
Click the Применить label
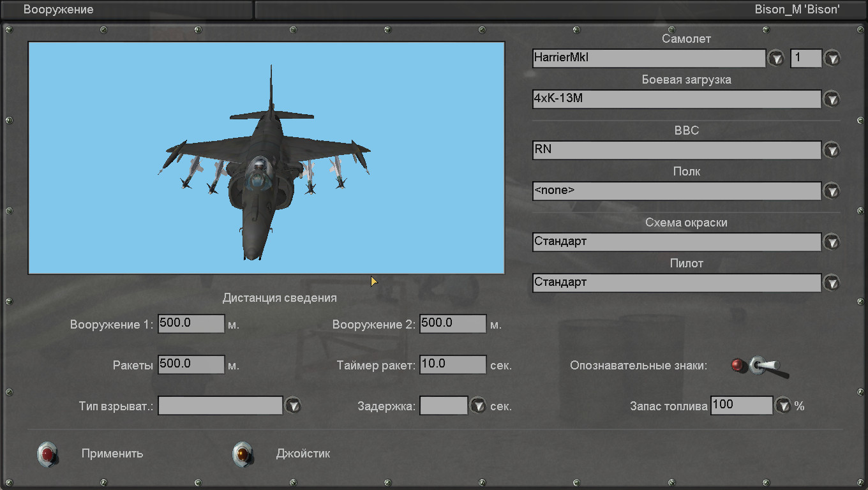(112, 454)
